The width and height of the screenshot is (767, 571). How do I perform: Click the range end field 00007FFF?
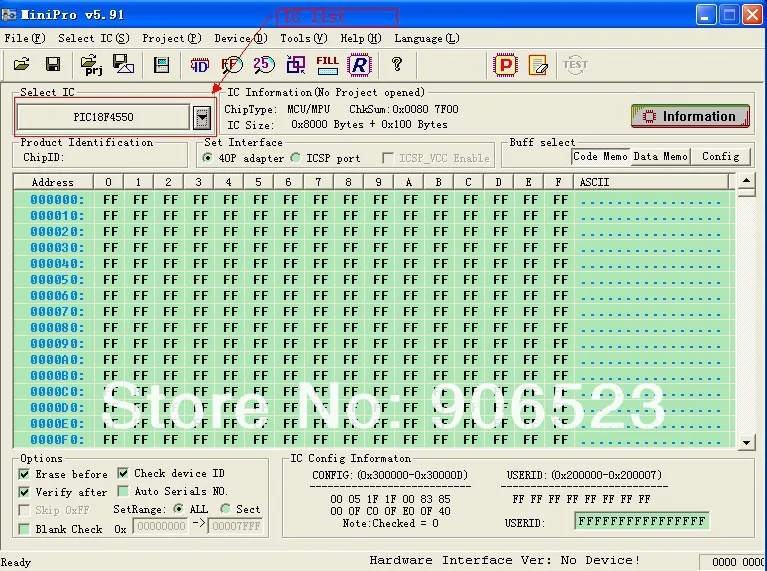235,526
